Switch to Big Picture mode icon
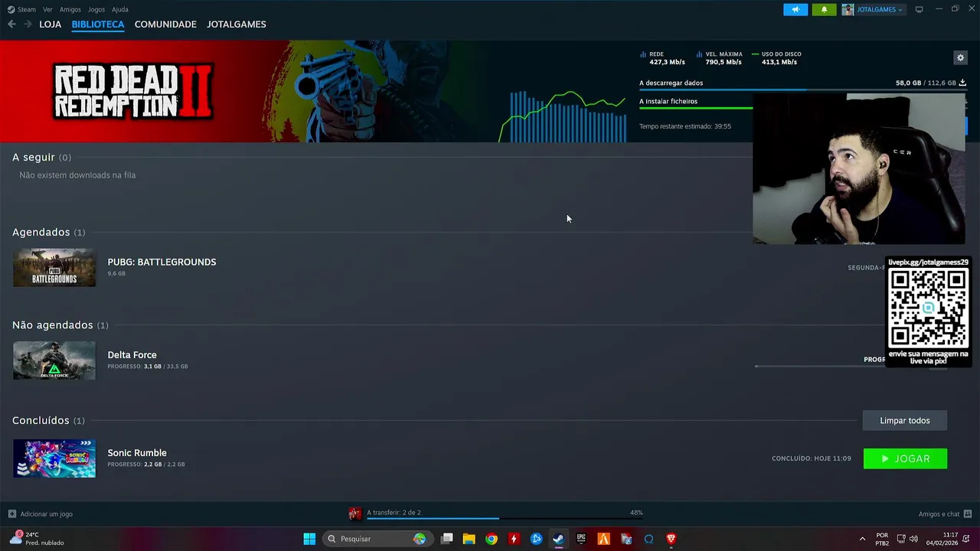The height and width of the screenshot is (551, 980). (x=919, y=9)
